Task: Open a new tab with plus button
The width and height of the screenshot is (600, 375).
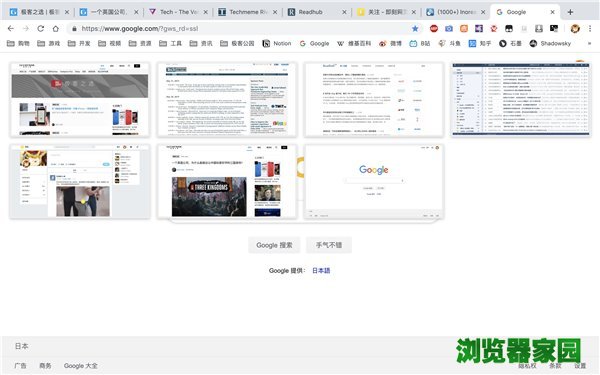Action: pyautogui.click(x=570, y=12)
